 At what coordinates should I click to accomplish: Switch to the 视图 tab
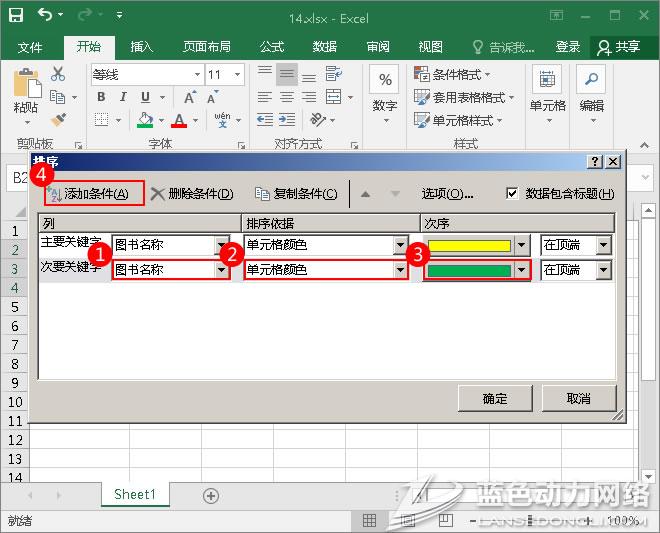tap(431, 47)
